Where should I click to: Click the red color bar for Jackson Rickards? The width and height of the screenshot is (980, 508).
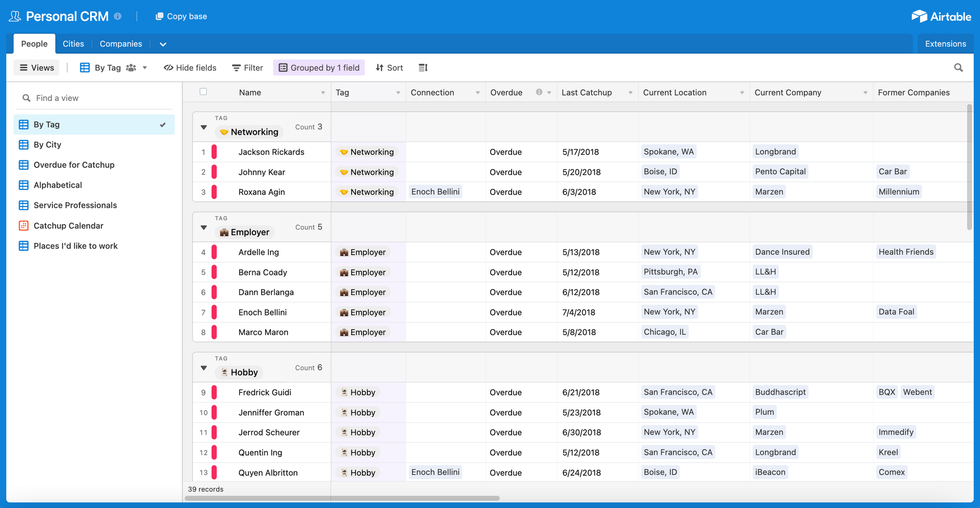point(214,152)
